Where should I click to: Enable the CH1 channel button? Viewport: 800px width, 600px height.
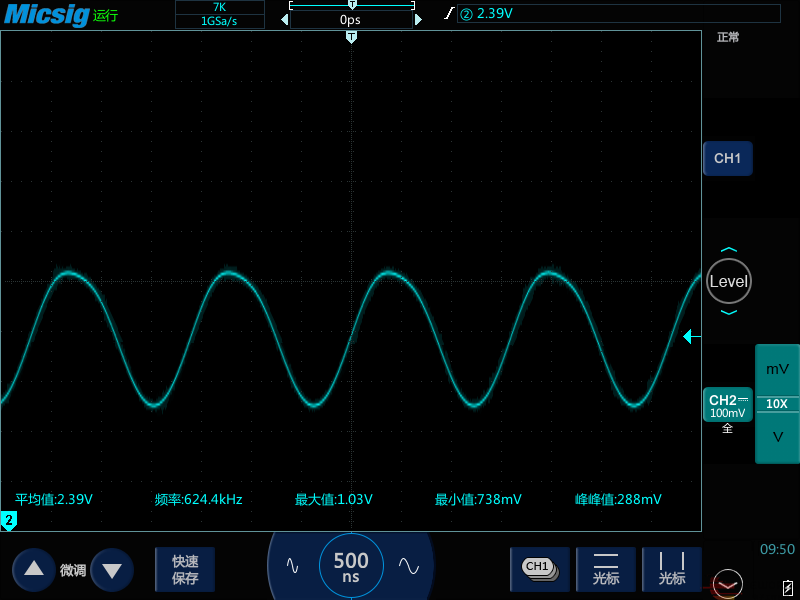point(728,159)
